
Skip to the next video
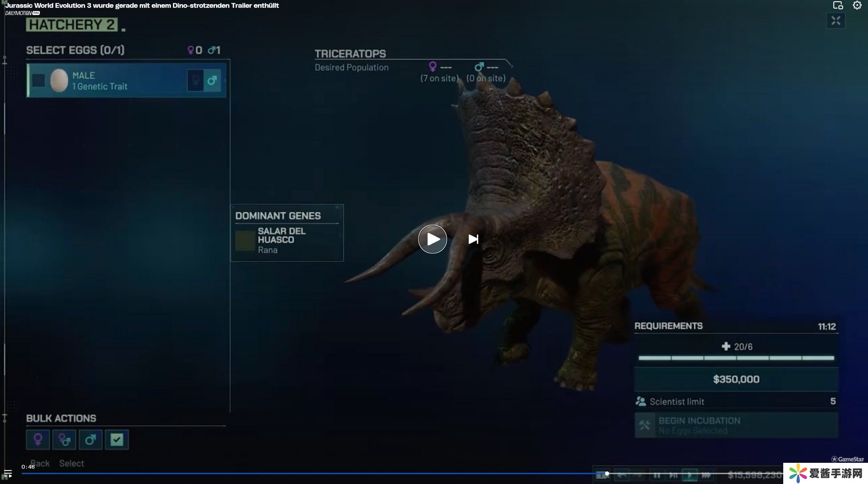point(473,239)
